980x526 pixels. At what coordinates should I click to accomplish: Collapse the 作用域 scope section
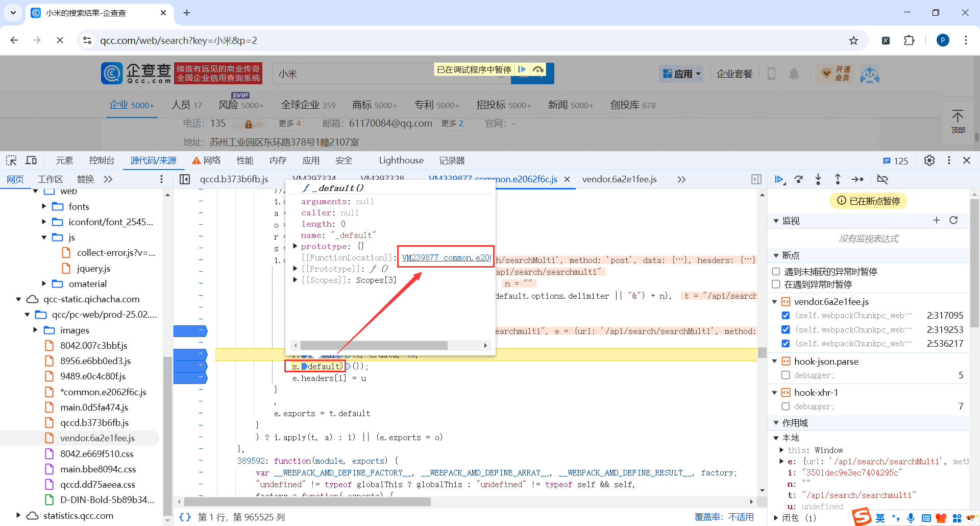(x=776, y=423)
